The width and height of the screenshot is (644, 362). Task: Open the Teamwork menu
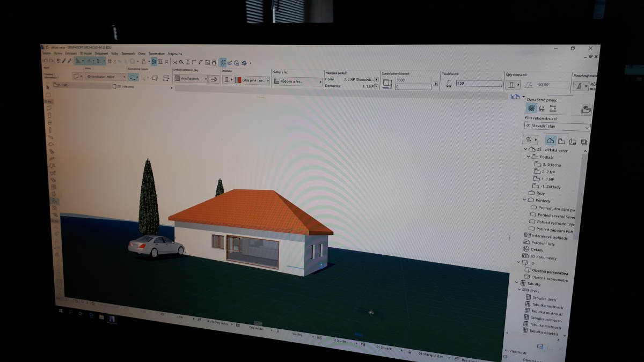point(128,54)
